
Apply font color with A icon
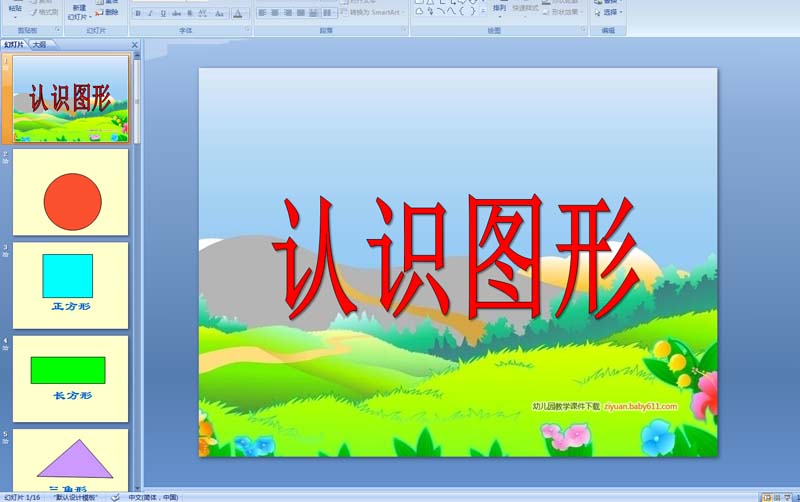pyautogui.click(x=238, y=14)
